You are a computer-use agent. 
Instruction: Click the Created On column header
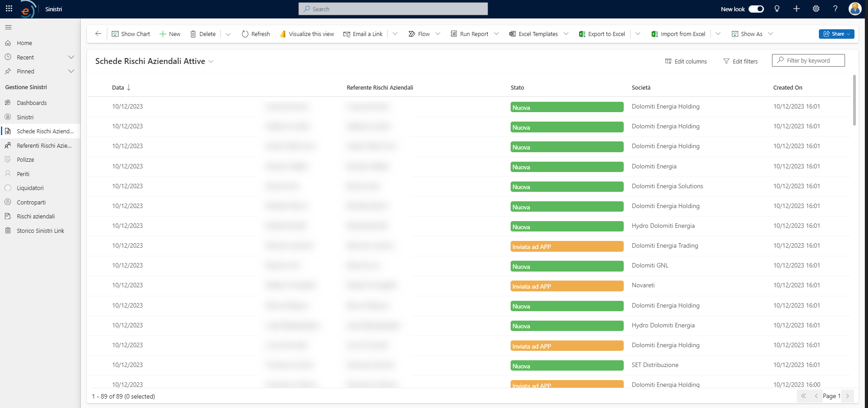(x=788, y=88)
